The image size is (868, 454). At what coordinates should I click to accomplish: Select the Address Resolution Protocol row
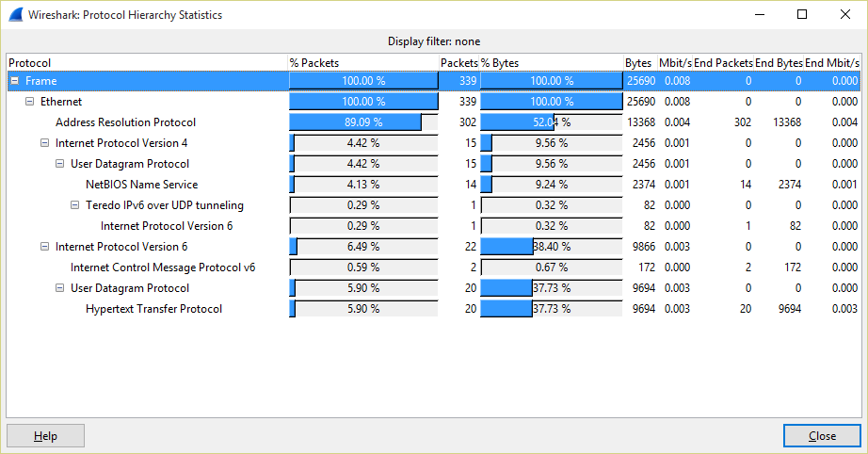click(x=125, y=122)
